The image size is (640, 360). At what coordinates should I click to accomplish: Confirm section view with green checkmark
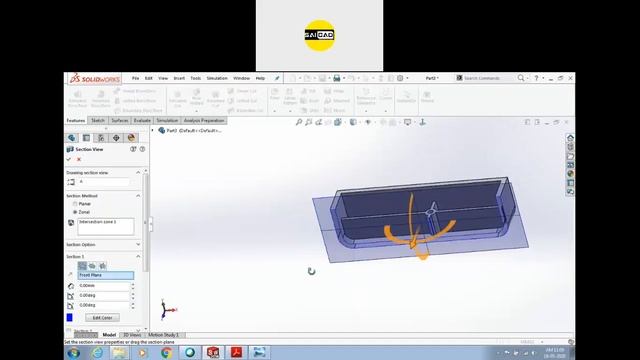[69, 159]
